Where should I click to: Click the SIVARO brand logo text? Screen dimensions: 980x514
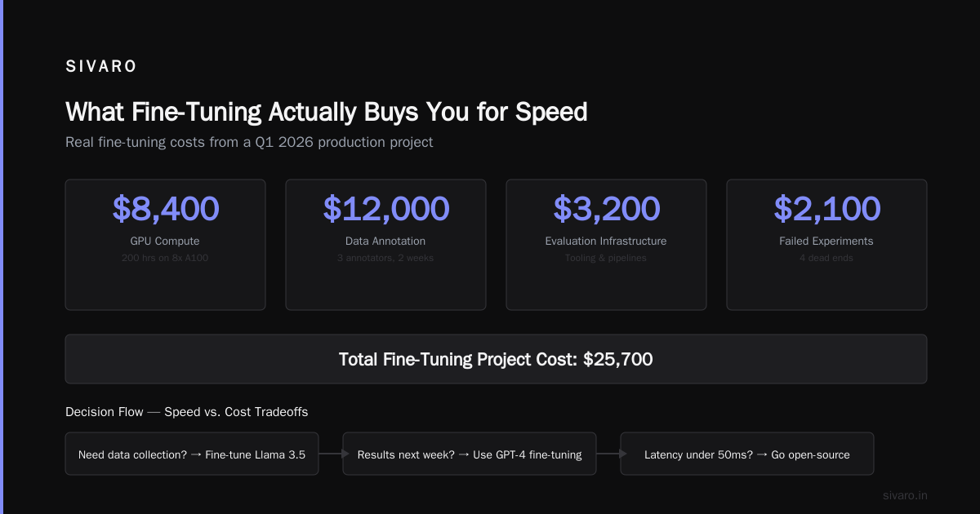[x=101, y=67]
